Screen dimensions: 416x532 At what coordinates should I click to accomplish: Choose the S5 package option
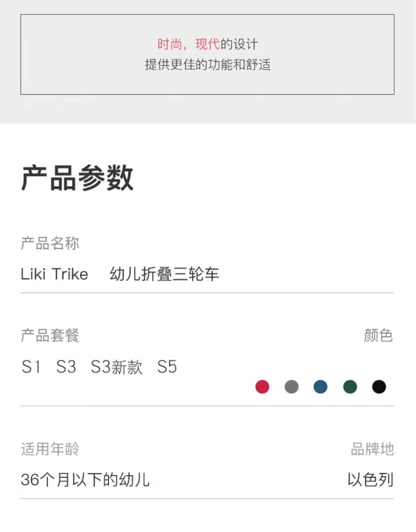click(x=167, y=367)
